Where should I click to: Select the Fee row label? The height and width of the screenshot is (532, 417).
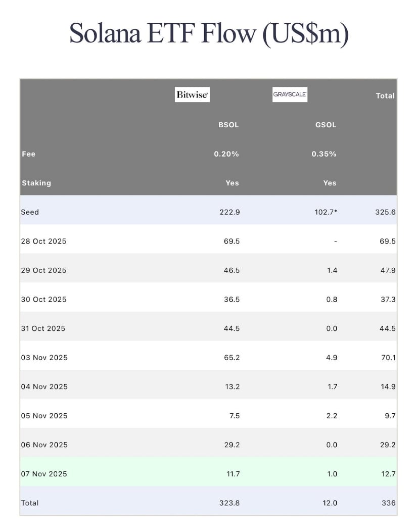[x=29, y=154]
